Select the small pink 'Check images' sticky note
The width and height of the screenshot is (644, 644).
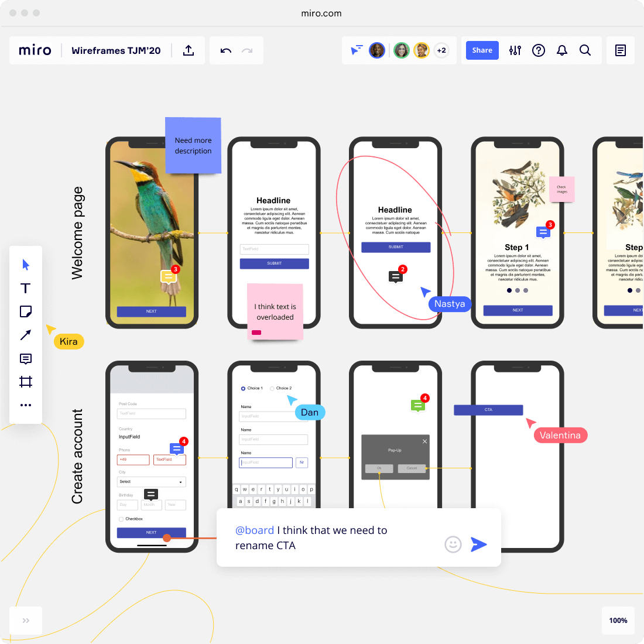point(561,189)
